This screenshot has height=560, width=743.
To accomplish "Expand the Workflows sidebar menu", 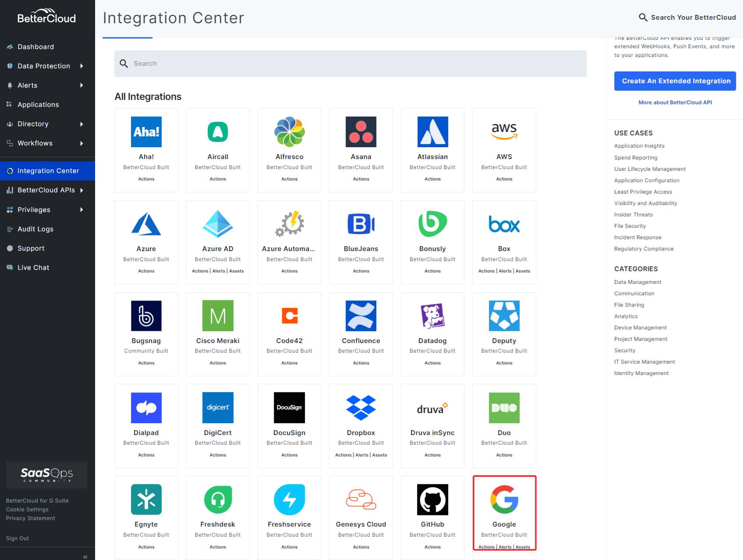I will click(x=35, y=143).
